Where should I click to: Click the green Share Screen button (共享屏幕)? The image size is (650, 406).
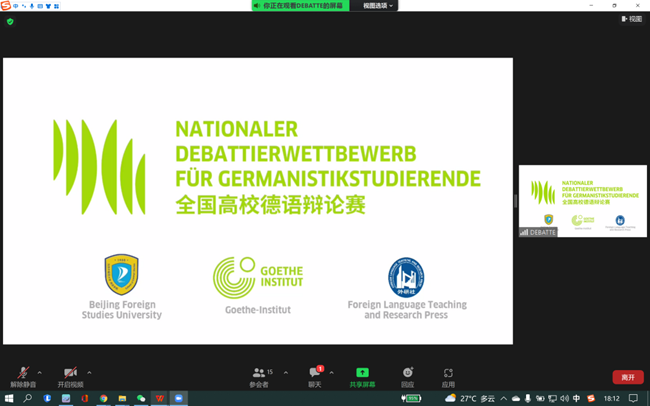pyautogui.click(x=362, y=377)
